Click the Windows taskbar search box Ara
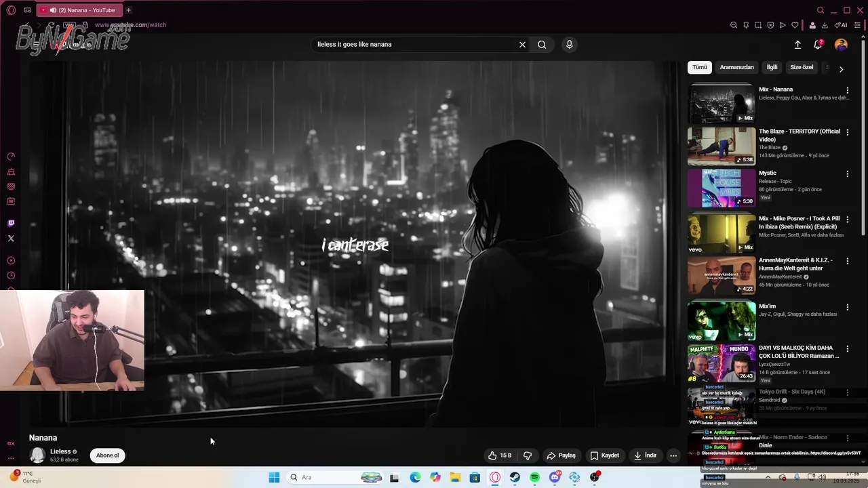This screenshot has height=488, width=868. point(335,477)
